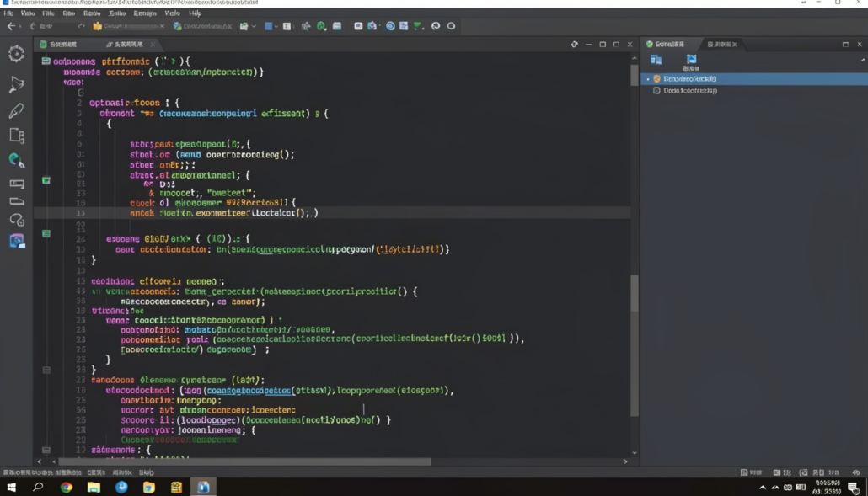Click the editor's vertical scrollbar thumb

coord(634,293)
